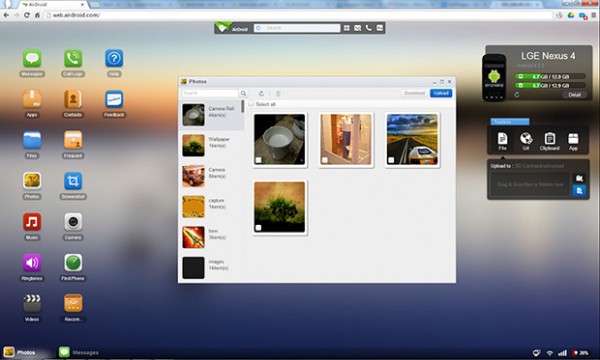The image size is (600, 360).
Task: Click the Download button in Photos window
Action: click(x=414, y=93)
